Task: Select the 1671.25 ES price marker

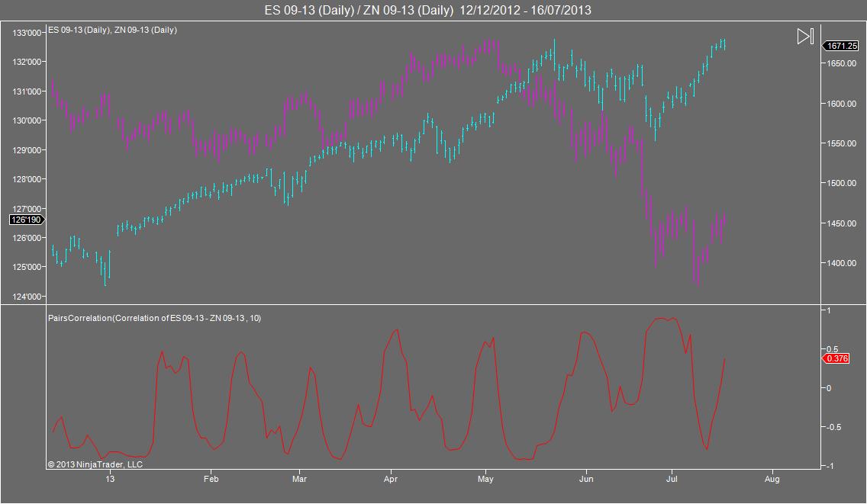Action: [840, 46]
